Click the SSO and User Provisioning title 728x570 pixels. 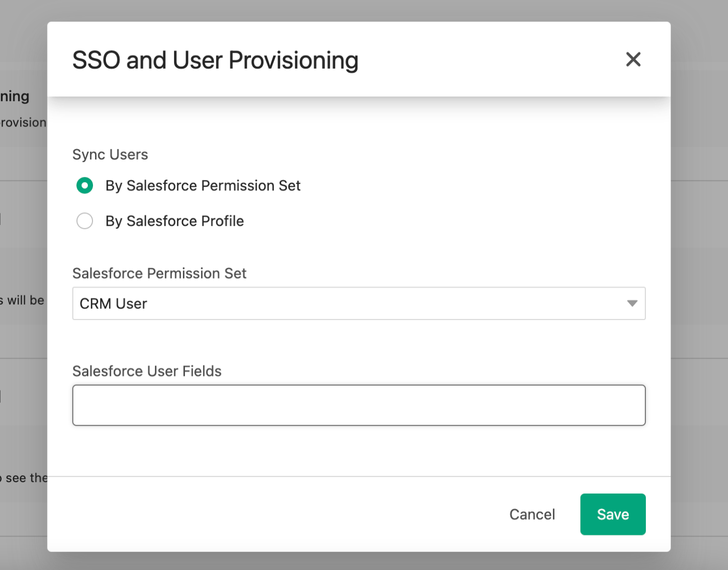[215, 60]
